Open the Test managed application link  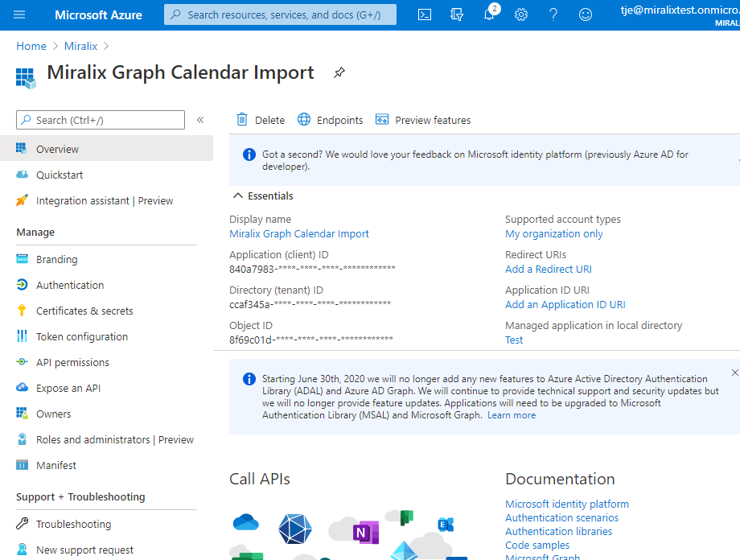514,340
